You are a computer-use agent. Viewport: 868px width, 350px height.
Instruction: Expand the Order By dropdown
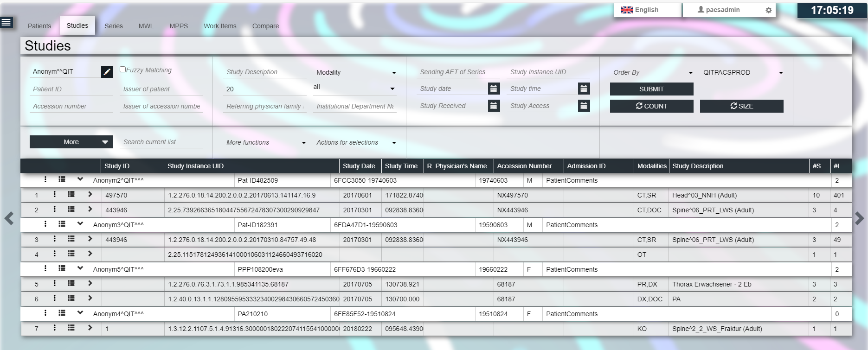pos(652,72)
